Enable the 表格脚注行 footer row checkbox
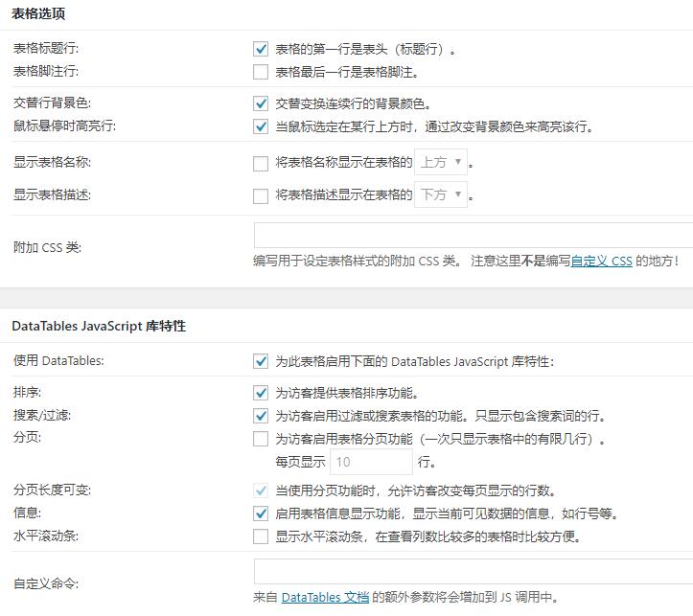Viewport: 693px width, 616px height. pyautogui.click(x=261, y=72)
